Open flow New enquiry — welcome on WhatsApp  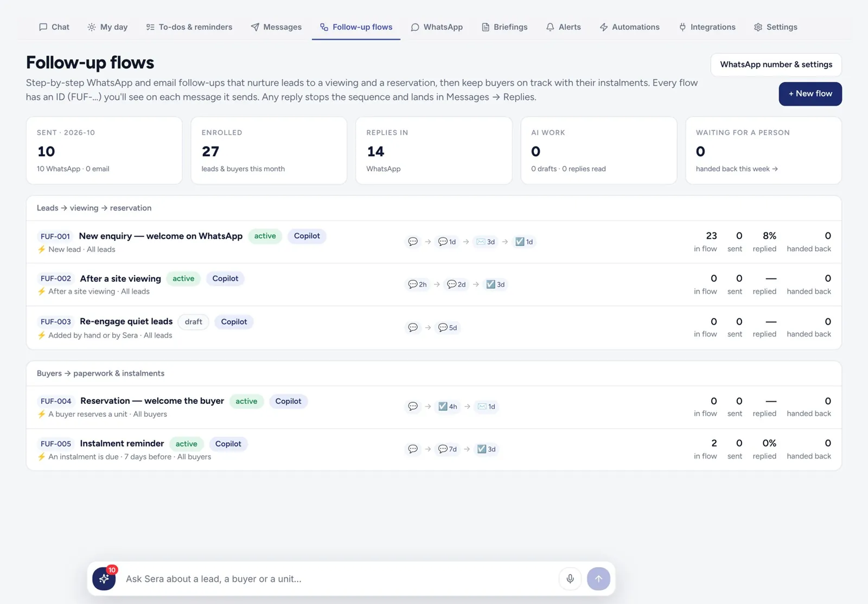(161, 236)
